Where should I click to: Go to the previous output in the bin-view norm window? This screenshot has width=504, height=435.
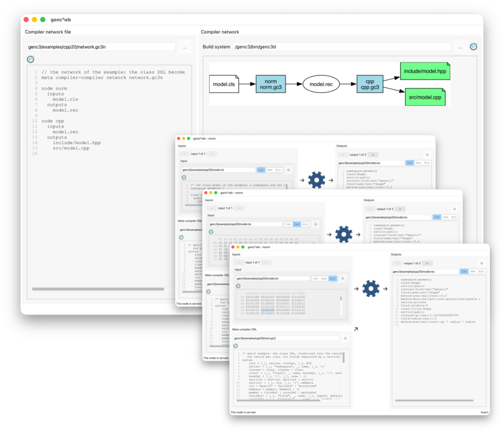(397, 263)
